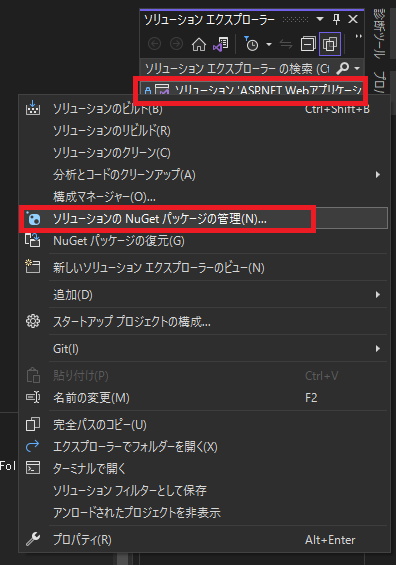Viewport: 396px width, 565px height.
Task: Click the Forward arrow in Solution Explorer toolbar
Action: 176,44
